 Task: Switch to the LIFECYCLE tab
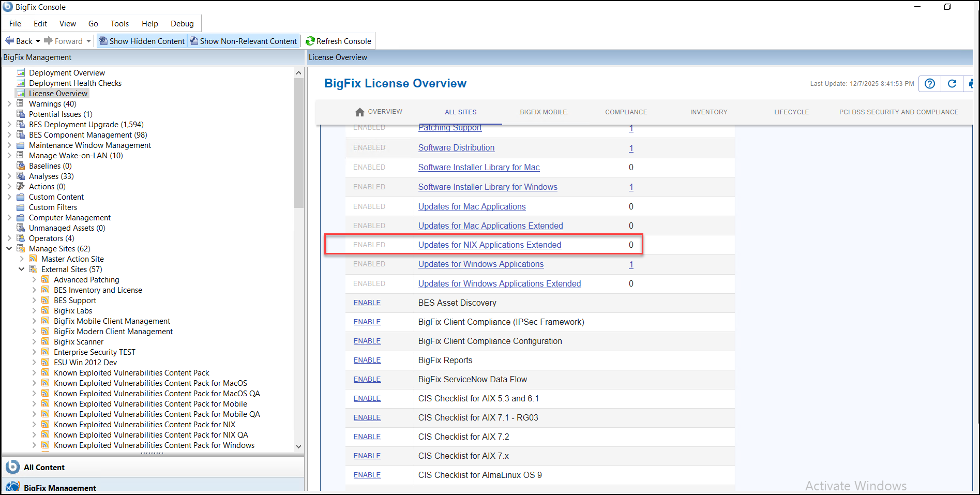point(791,112)
